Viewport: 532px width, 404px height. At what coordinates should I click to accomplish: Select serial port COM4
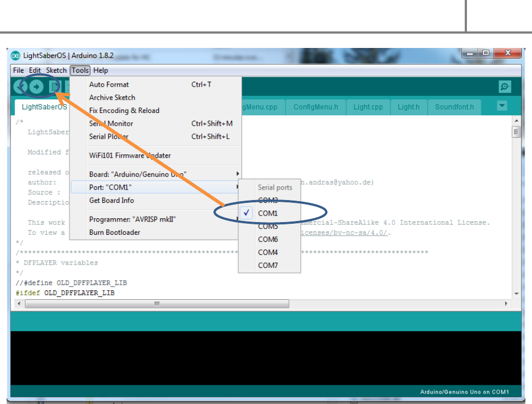pyautogui.click(x=270, y=252)
